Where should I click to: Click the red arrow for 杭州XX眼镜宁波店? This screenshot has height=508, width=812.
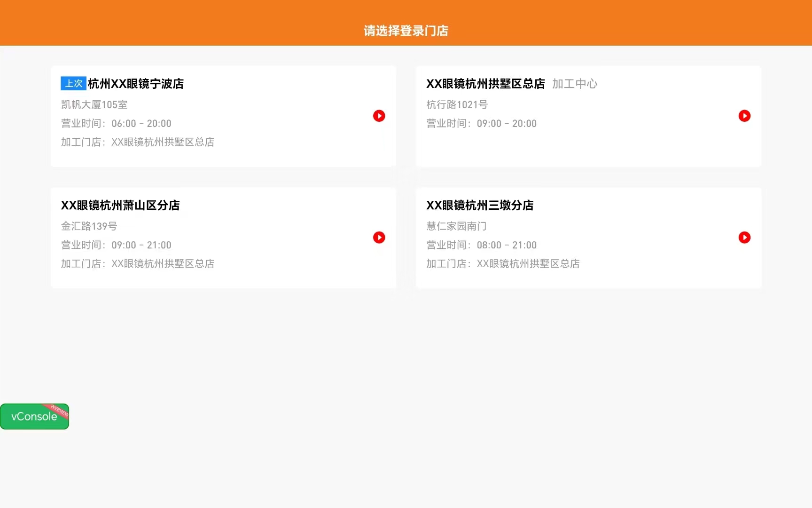379,116
